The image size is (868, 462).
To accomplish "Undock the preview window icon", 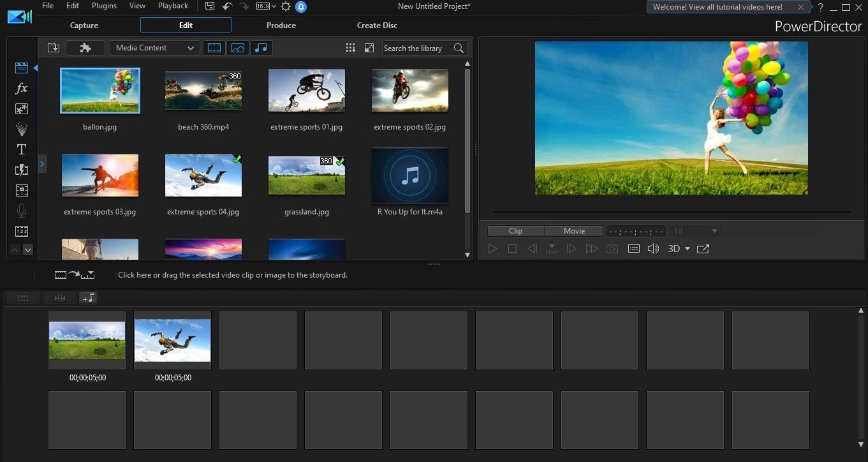I will pos(703,249).
